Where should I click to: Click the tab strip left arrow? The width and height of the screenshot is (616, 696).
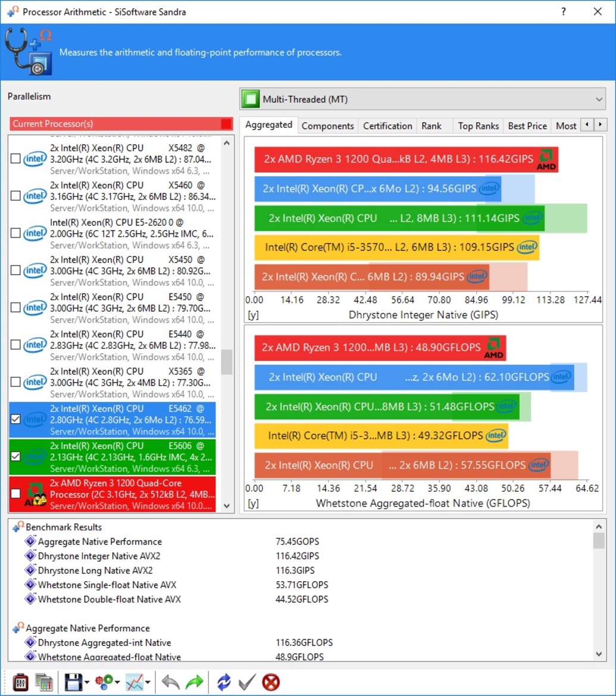587,124
